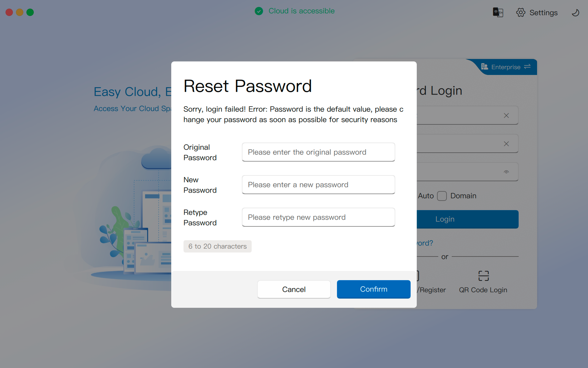Clear the first login field with X
This screenshot has height=368, width=588.
(506, 115)
